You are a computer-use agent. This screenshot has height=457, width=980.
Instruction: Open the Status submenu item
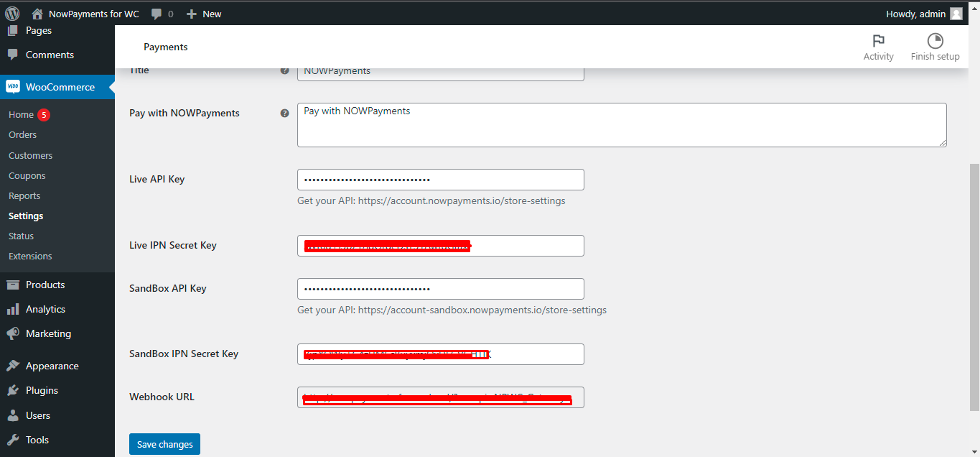21,236
